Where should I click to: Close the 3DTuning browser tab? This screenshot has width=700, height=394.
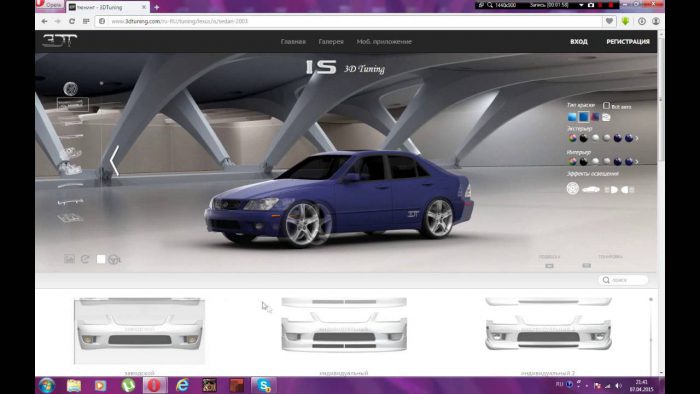click(144, 7)
